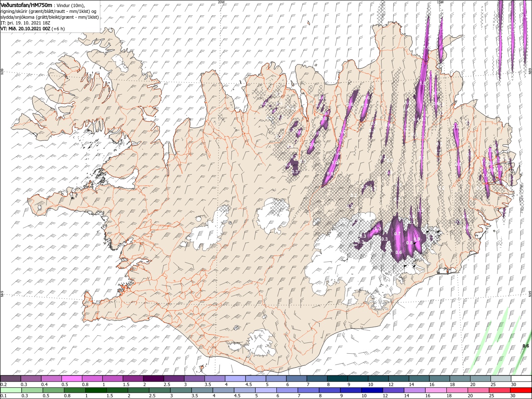Click the bottom-row legend swatch between 2.5 and 3
The width and height of the screenshot is (532, 399).
pos(160,390)
